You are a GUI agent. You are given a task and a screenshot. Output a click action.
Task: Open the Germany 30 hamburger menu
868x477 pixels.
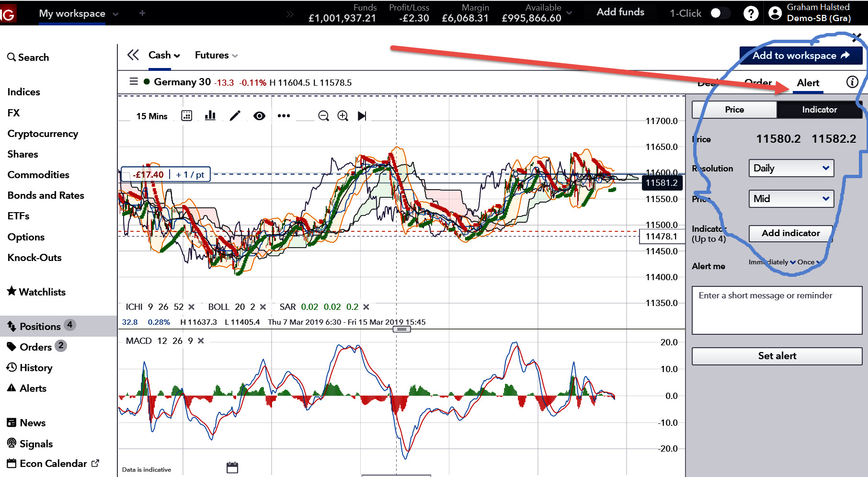(134, 81)
